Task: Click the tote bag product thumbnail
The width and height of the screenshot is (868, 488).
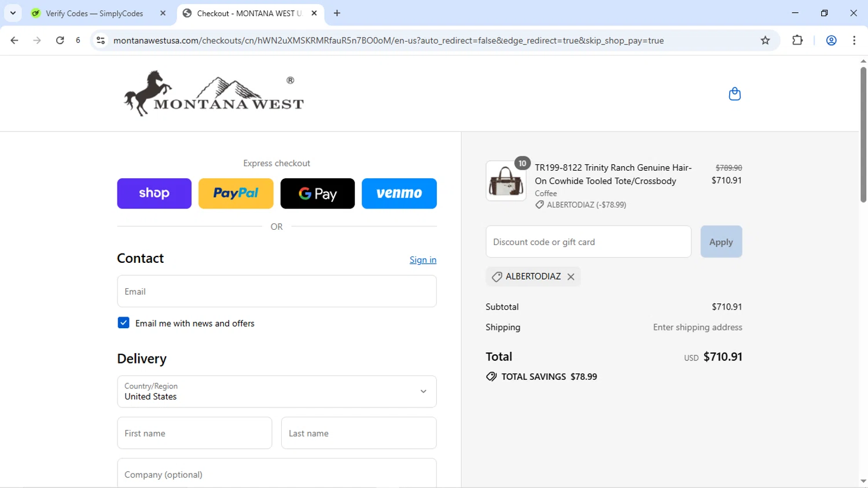Action: (506, 181)
